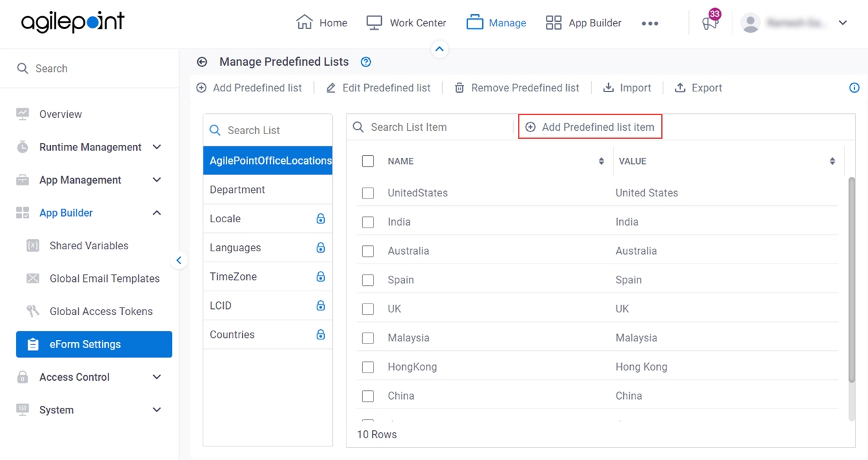Expand Runtime Management section
The image size is (868, 460).
157,147
